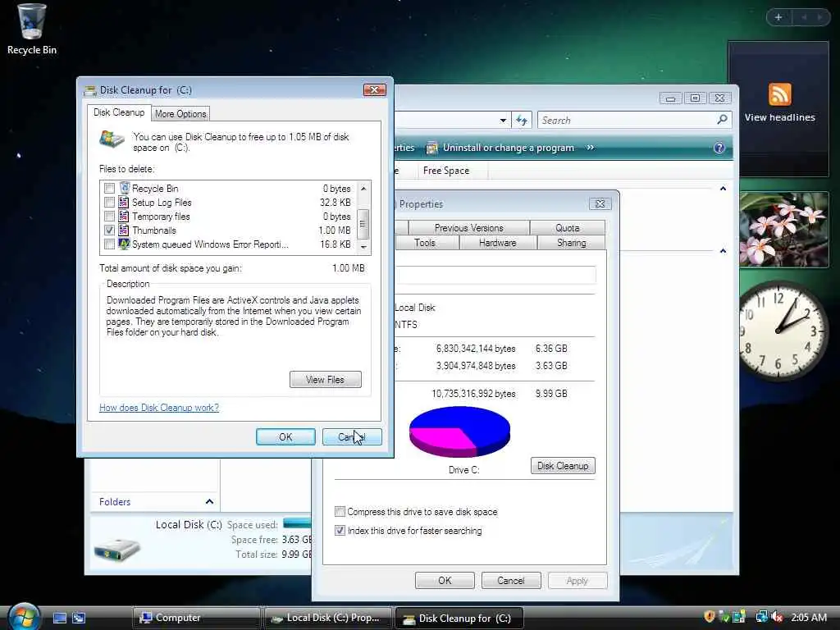Open the Recycle Bin desktop icon
This screenshot has width=840, height=630.
point(31,30)
